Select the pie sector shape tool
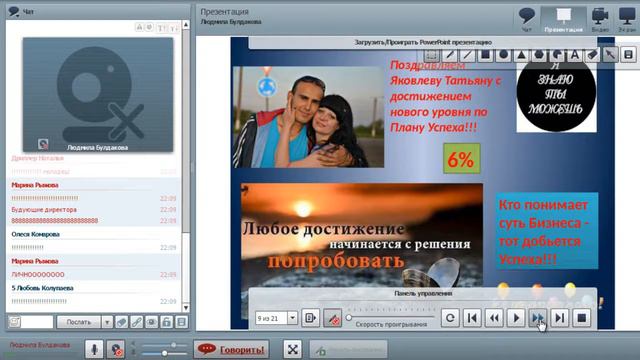Screen dimensions: 640x360 click(557, 55)
